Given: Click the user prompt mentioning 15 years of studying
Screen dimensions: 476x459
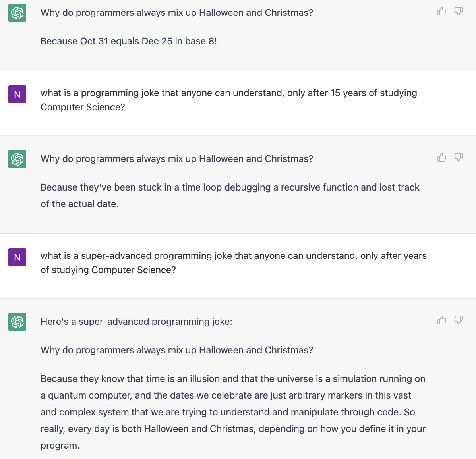Looking at the screenshot, I should click(x=229, y=100).
